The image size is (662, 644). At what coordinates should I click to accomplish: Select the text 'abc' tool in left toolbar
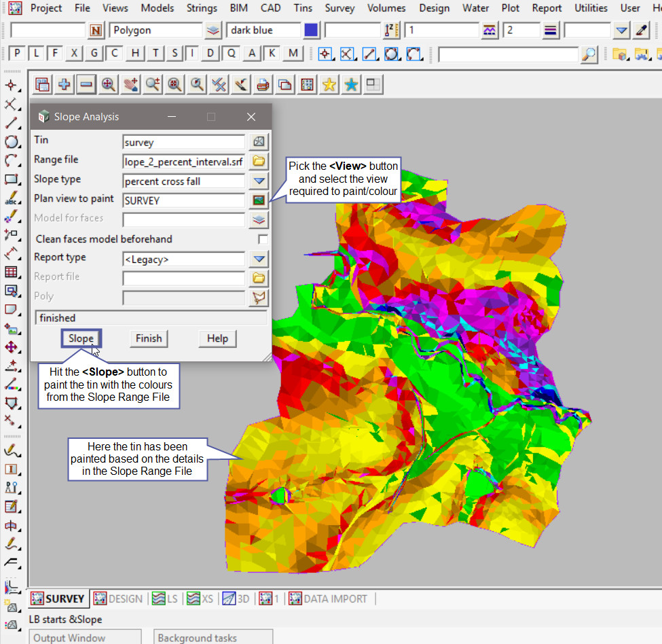pyautogui.click(x=12, y=199)
